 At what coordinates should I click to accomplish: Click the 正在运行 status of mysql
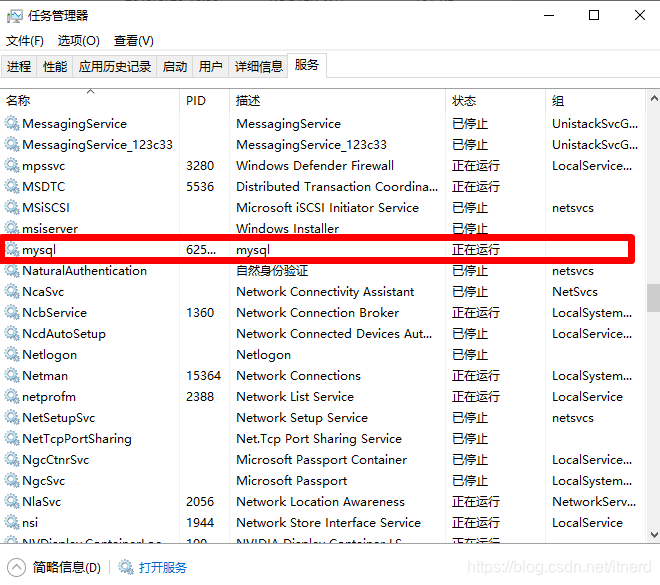476,250
